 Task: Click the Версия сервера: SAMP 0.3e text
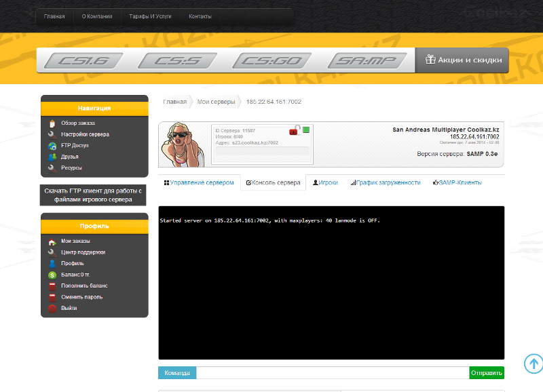tap(457, 154)
